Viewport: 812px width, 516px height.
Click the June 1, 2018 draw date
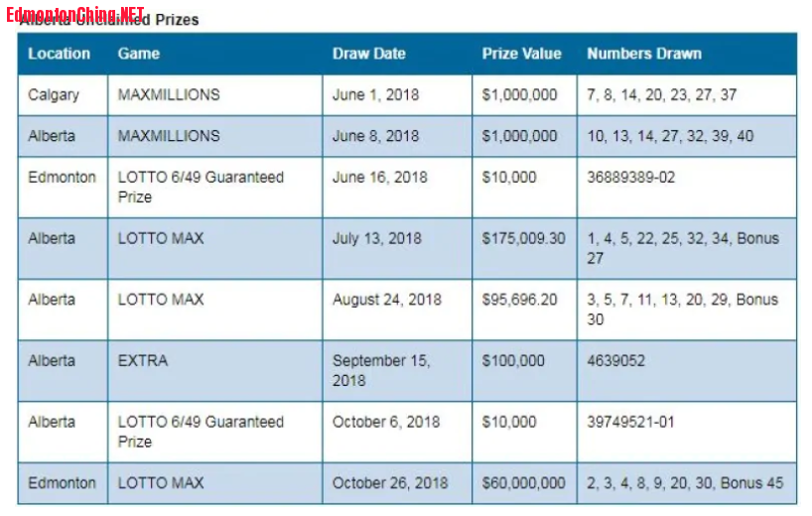point(375,95)
